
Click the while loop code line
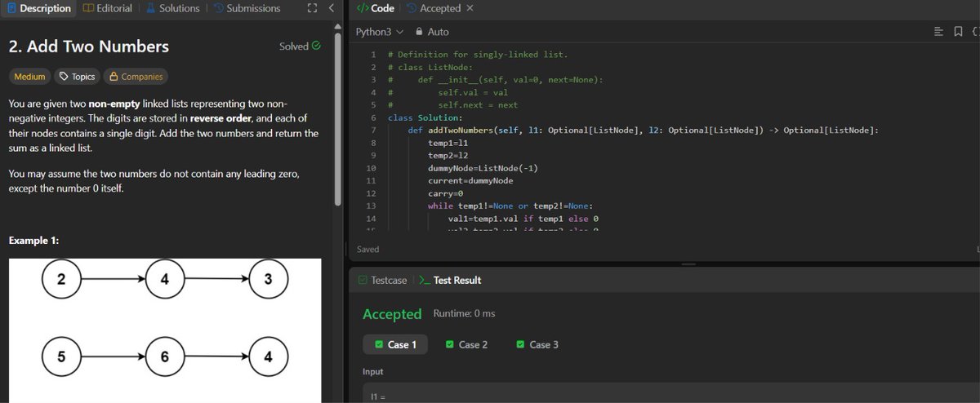[x=510, y=206]
